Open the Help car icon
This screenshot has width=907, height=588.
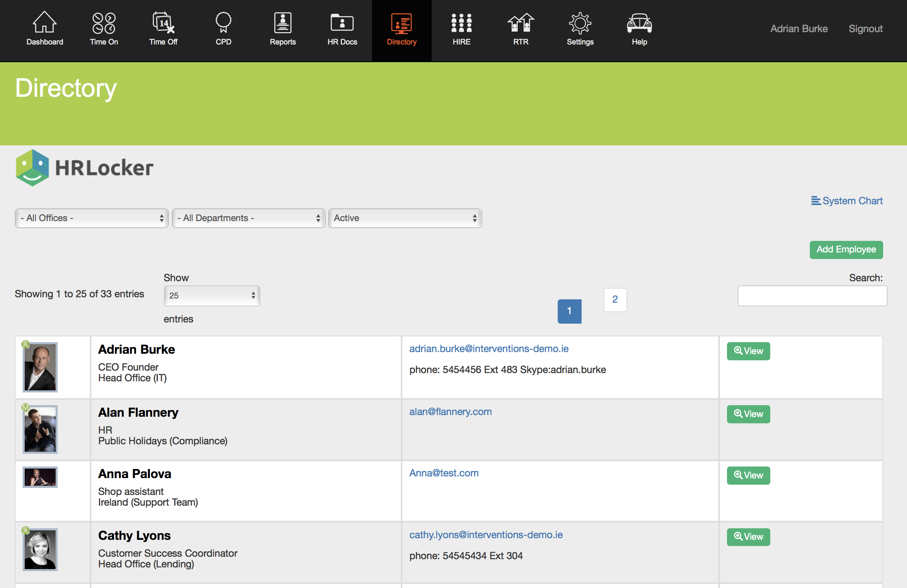[x=639, y=23]
